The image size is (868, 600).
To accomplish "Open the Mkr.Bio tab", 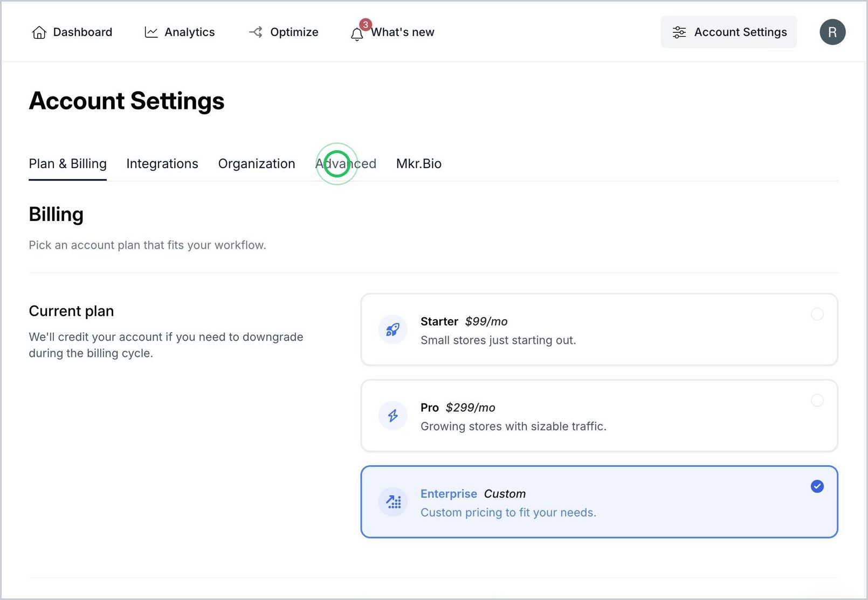I will point(419,164).
